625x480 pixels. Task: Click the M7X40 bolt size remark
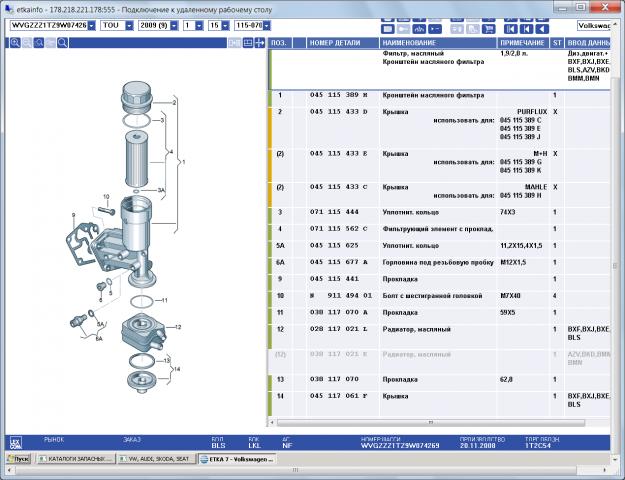(510, 295)
